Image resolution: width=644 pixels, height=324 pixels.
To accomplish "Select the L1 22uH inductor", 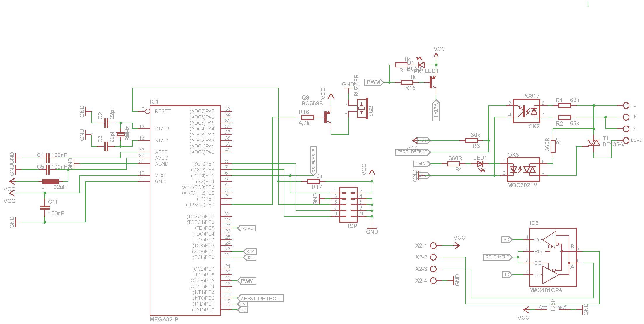I will [x=51, y=181].
